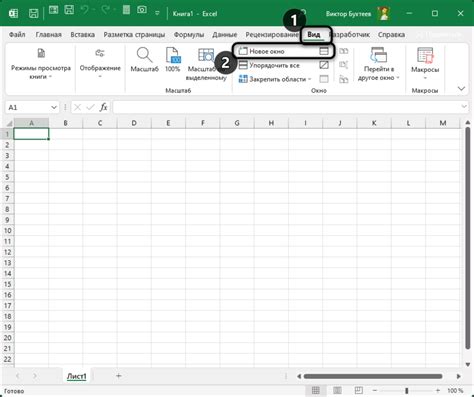Click the Масштаб magnifier button
The height and width of the screenshot is (397, 474).
144,60
